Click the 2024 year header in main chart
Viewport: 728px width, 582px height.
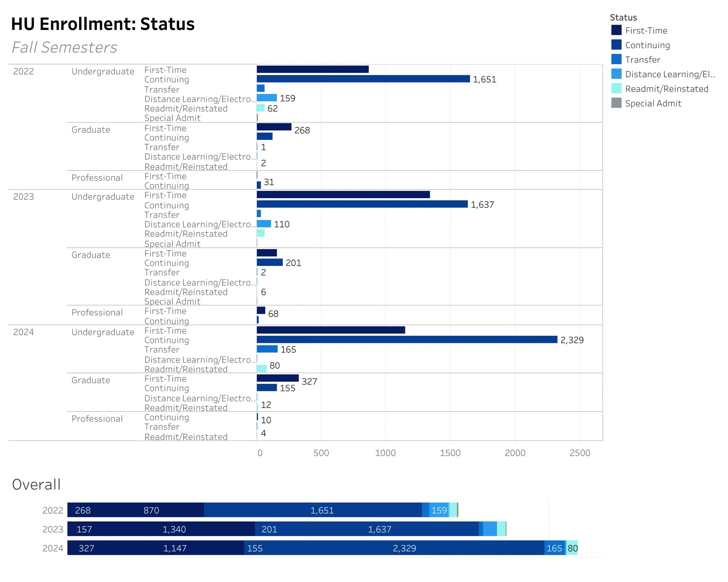tap(24, 332)
